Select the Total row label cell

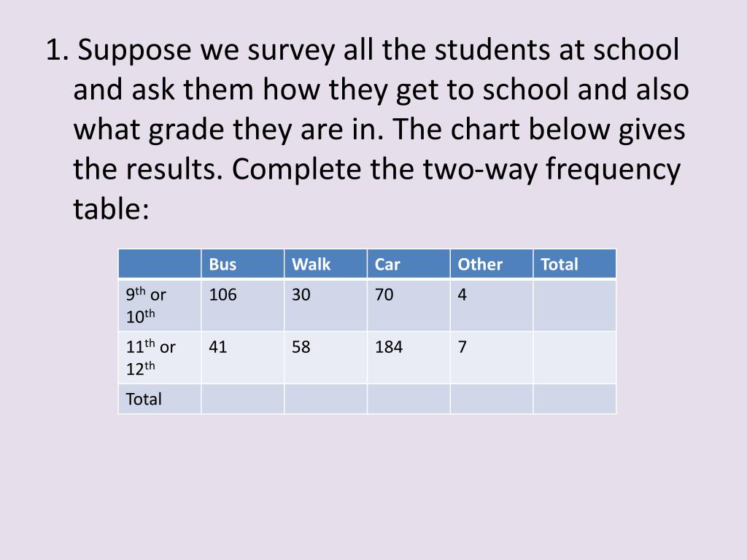160,399
